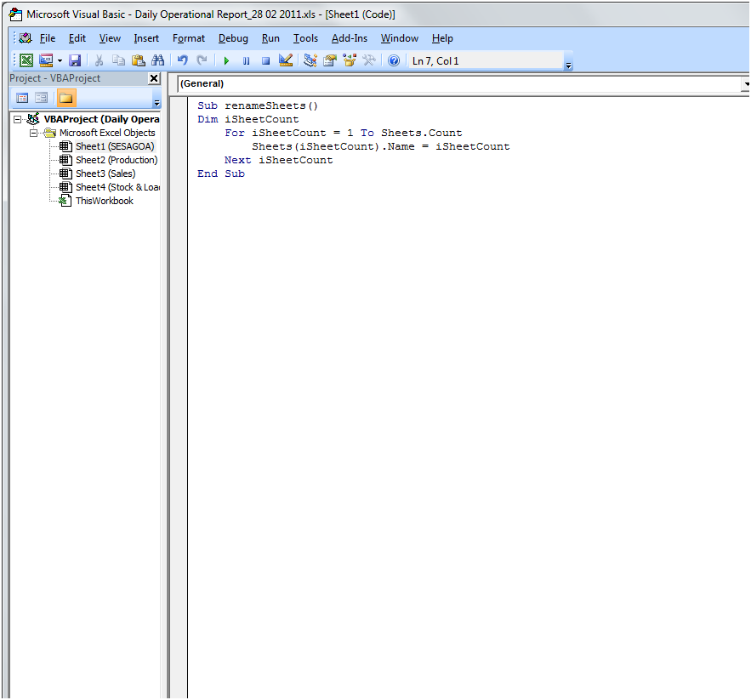
Task: Click the Undo arrow icon
Action: coord(182,60)
